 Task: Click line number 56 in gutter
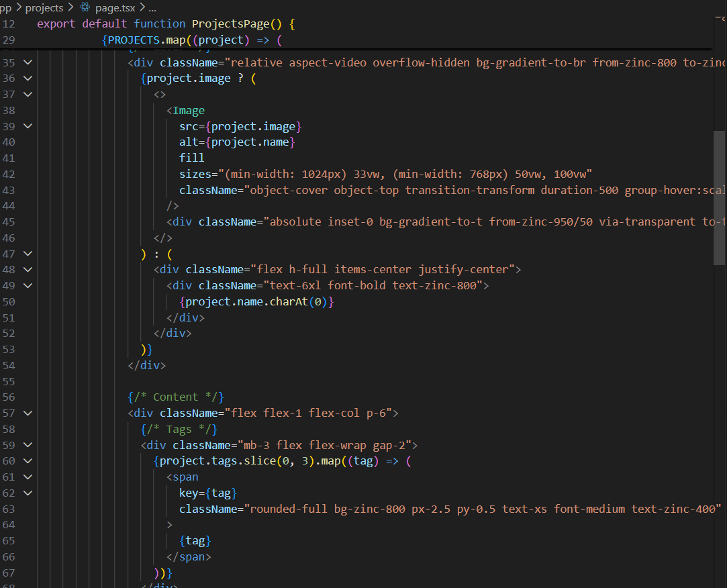click(x=9, y=397)
